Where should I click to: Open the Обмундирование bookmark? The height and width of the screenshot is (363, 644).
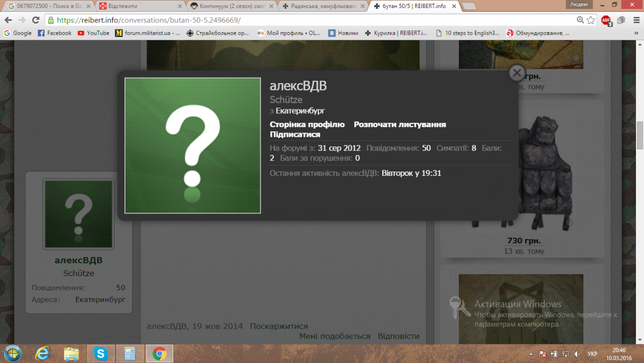(x=538, y=33)
